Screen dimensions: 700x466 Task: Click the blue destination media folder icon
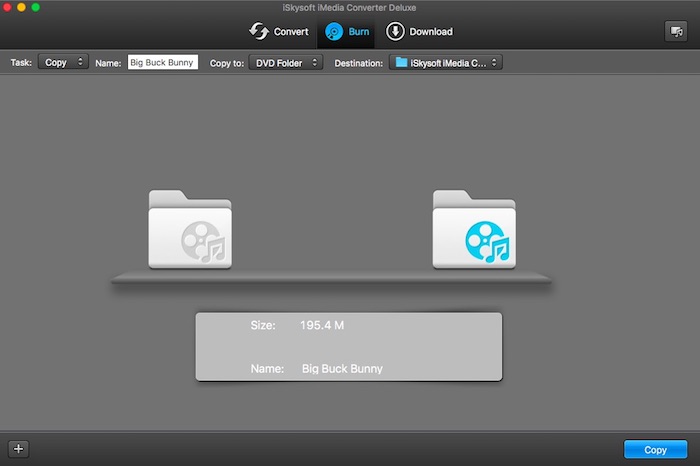click(474, 230)
